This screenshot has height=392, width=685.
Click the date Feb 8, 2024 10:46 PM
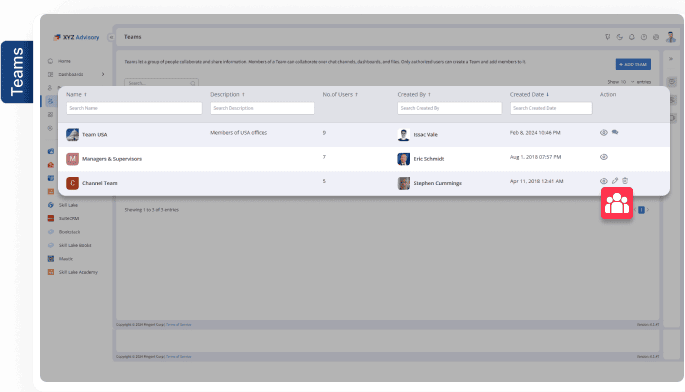tap(535, 133)
